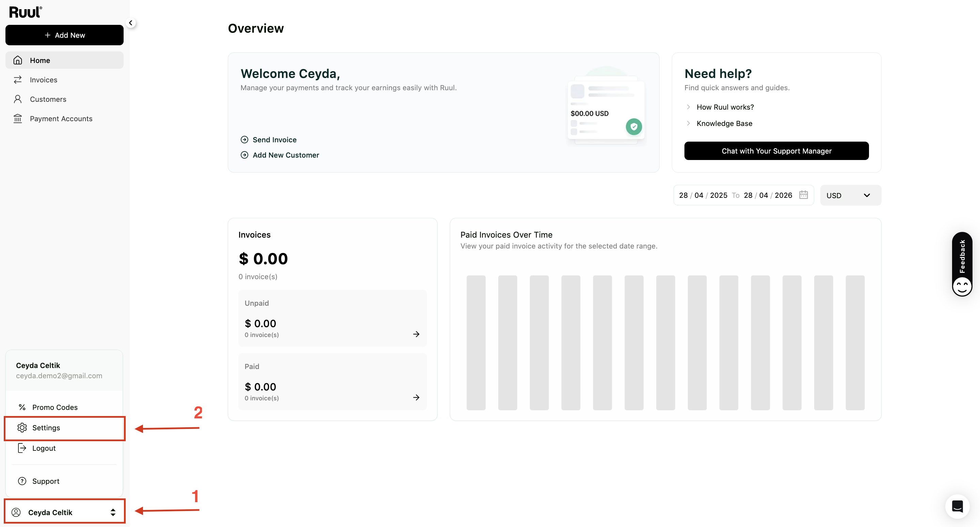Screen dimensions: 980x527
Task: Click the Promo Codes percent icon
Action: (22, 407)
